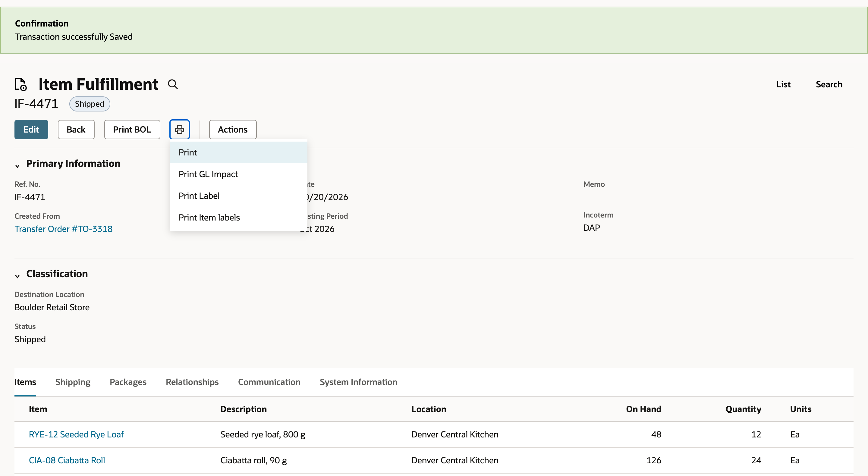Click the Item column header
This screenshot has height=476, width=868.
click(x=38, y=409)
